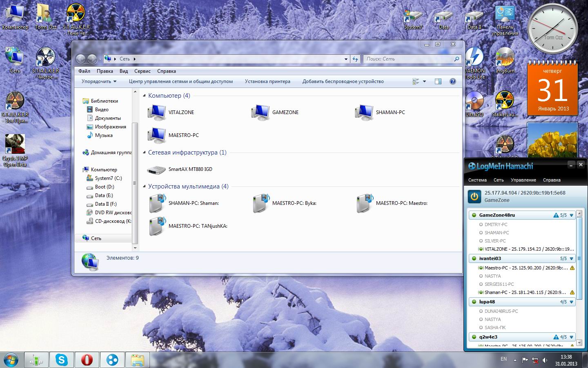Viewport: 588px width, 368px height.
Task: Click the blue warning icon on GameZone48ru
Action: click(556, 215)
